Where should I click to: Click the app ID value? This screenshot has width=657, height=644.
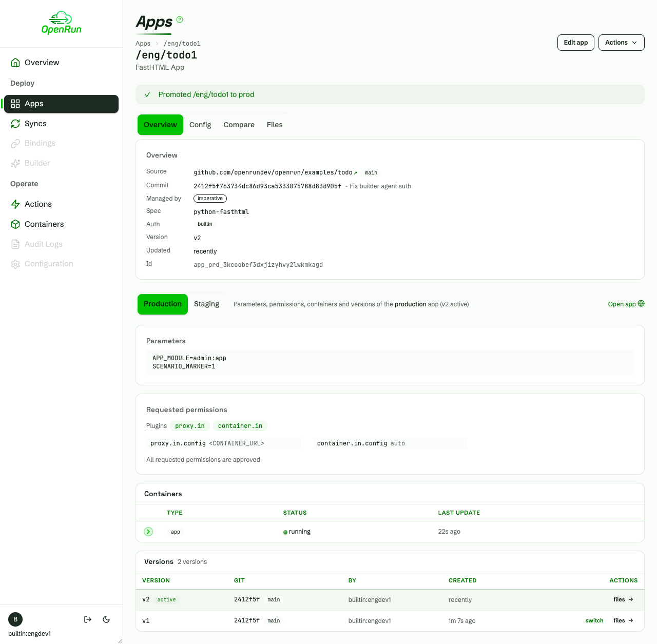[258, 265]
